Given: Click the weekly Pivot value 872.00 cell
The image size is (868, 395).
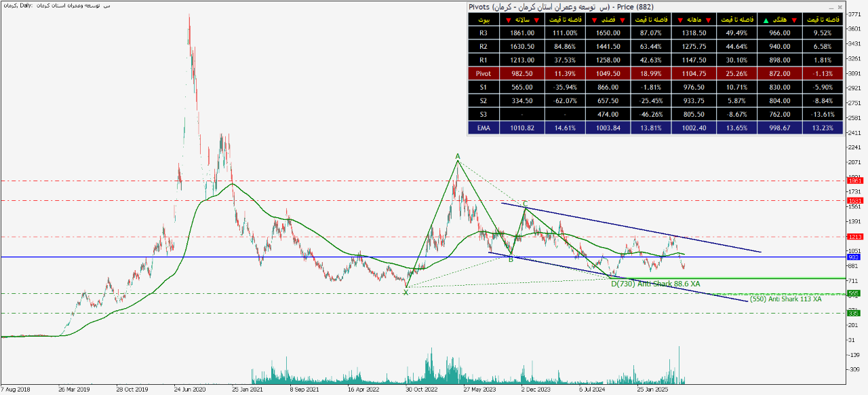Looking at the screenshot, I should [780, 73].
